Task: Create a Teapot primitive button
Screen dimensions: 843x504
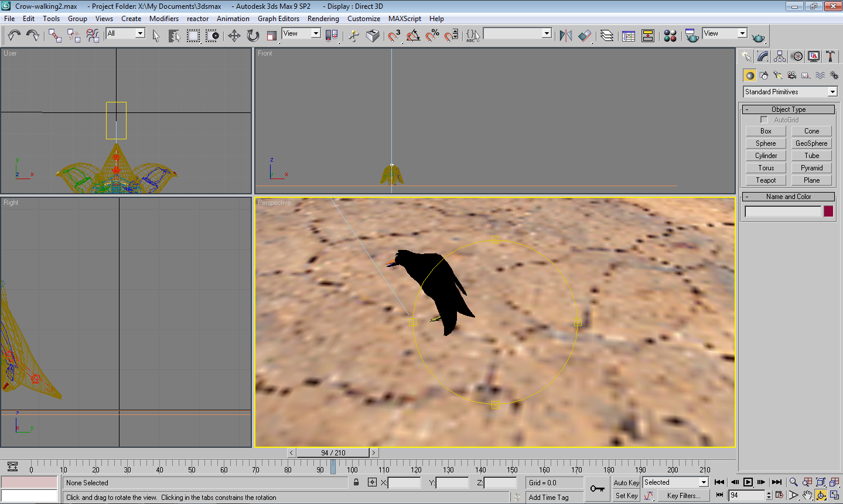Action: click(x=766, y=180)
